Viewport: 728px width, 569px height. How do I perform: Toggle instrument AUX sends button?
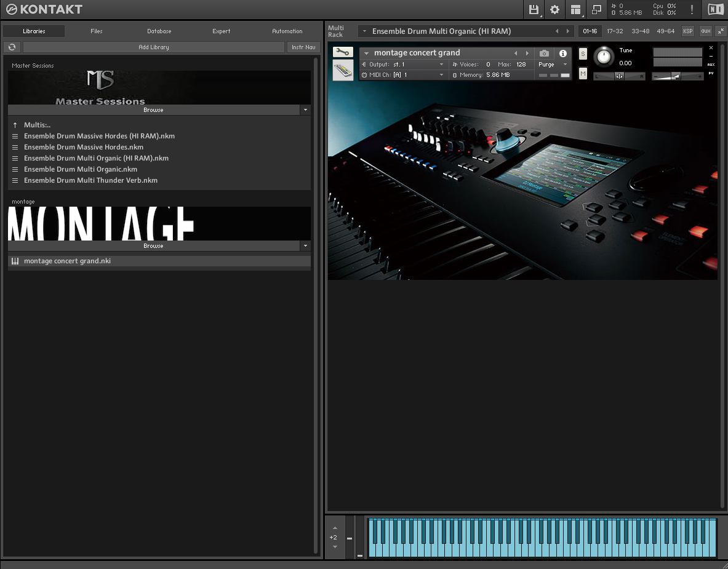(711, 65)
